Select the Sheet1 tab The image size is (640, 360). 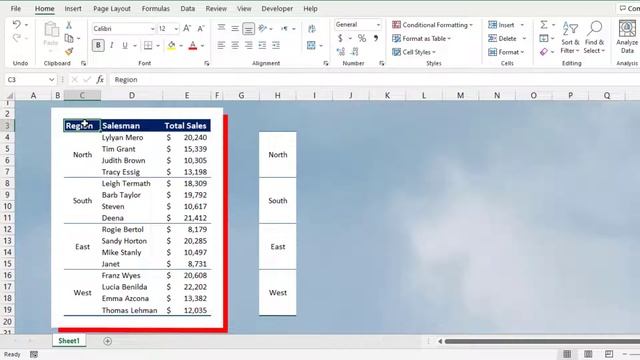(x=69, y=340)
